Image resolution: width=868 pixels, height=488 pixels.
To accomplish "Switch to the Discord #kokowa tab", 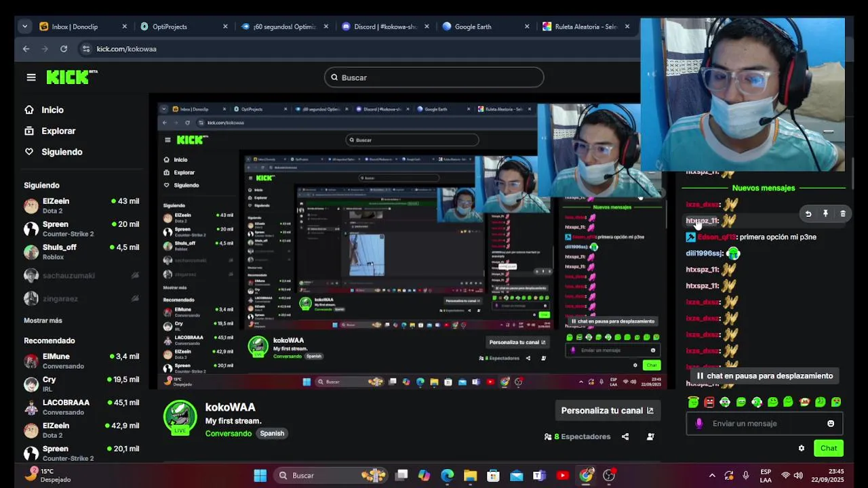I will tap(386, 26).
